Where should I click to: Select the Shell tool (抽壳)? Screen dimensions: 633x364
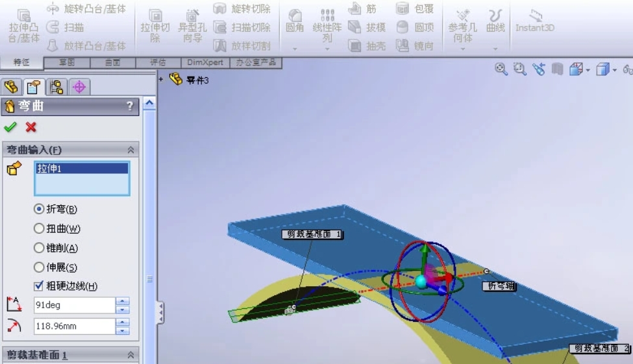pos(367,45)
